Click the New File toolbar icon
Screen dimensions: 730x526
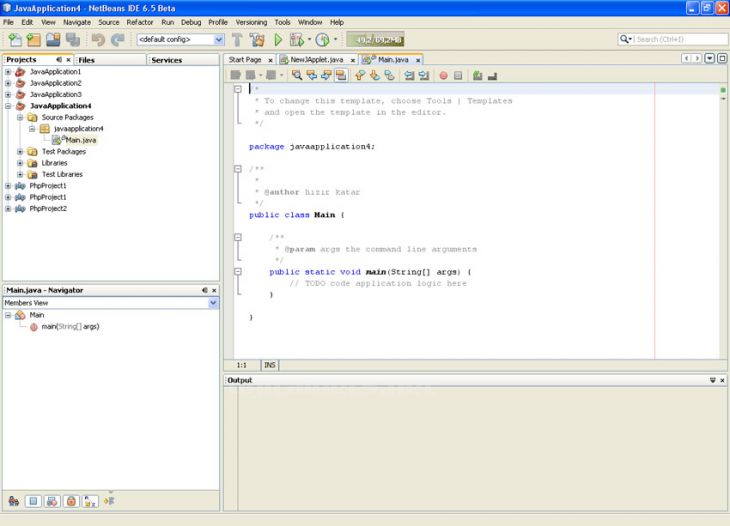15,40
